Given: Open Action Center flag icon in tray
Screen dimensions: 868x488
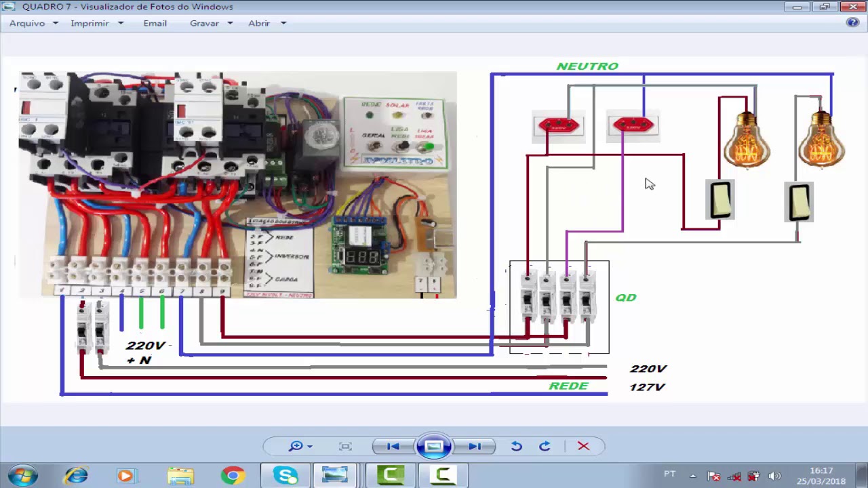Looking at the screenshot, I should (713, 476).
